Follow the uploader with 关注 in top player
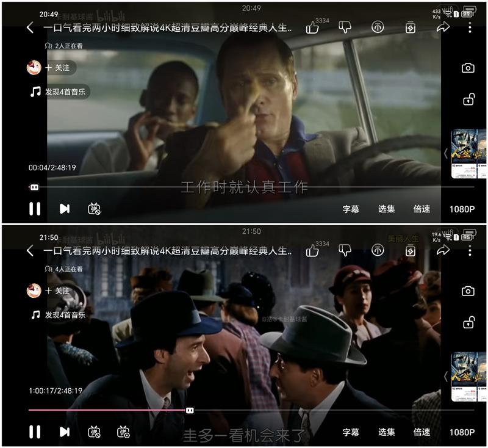 [x=57, y=68]
